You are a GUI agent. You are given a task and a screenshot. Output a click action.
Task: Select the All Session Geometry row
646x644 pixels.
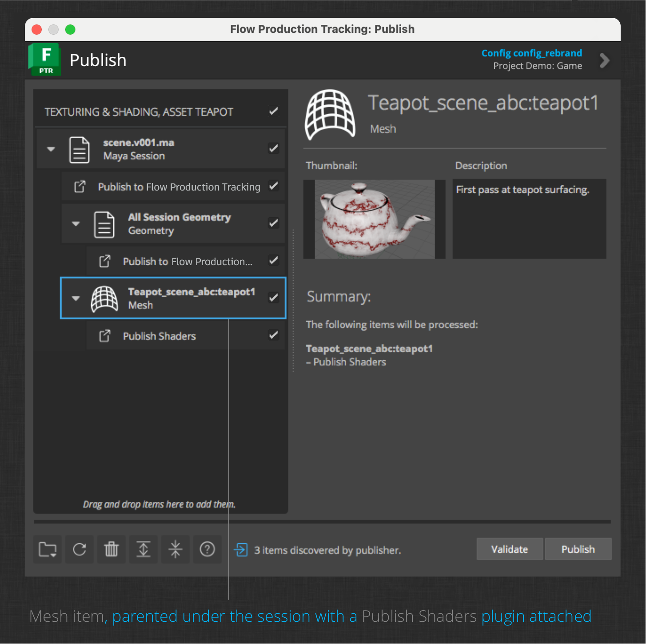point(173,224)
